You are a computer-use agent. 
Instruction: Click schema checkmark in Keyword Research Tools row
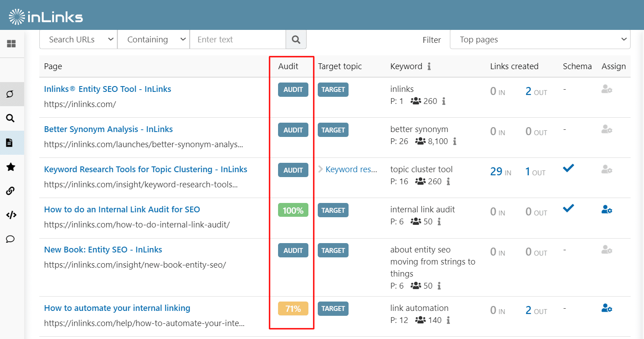coord(568,168)
